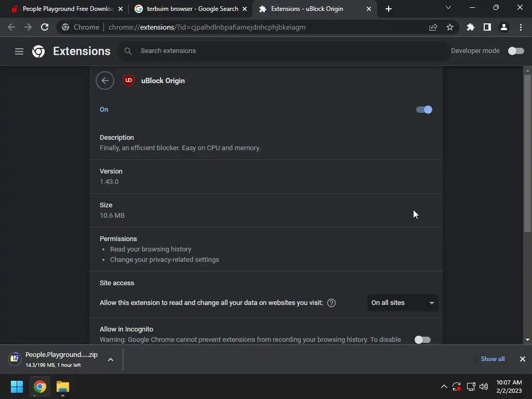This screenshot has width=532, height=399.
Task: Click the size value 10.6 MB
Action: 112,216
